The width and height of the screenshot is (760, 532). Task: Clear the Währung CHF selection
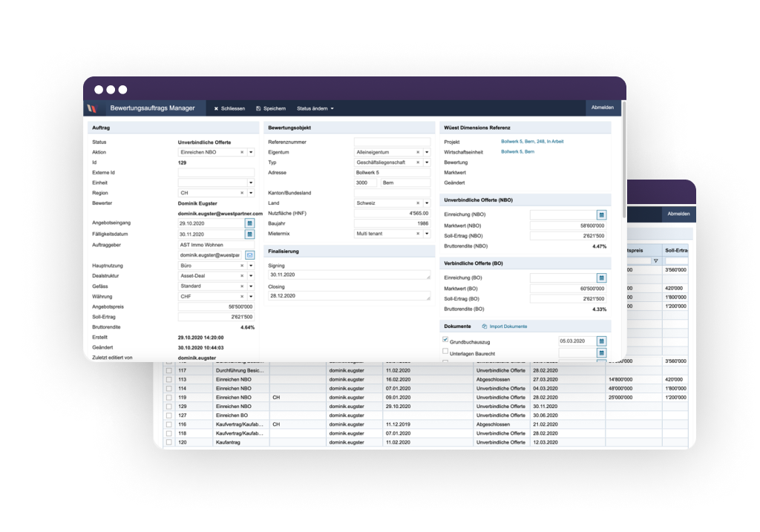[x=242, y=297]
